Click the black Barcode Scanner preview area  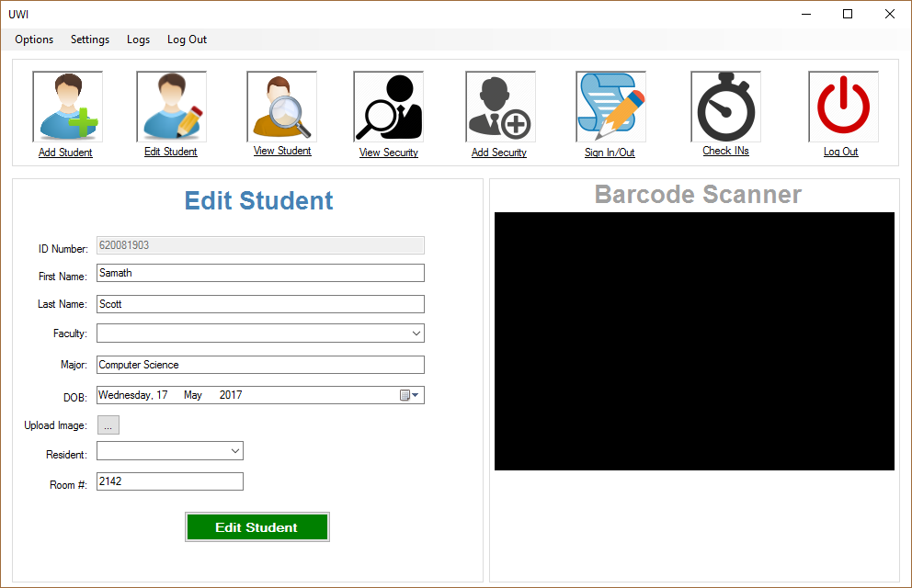tap(694, 341)
